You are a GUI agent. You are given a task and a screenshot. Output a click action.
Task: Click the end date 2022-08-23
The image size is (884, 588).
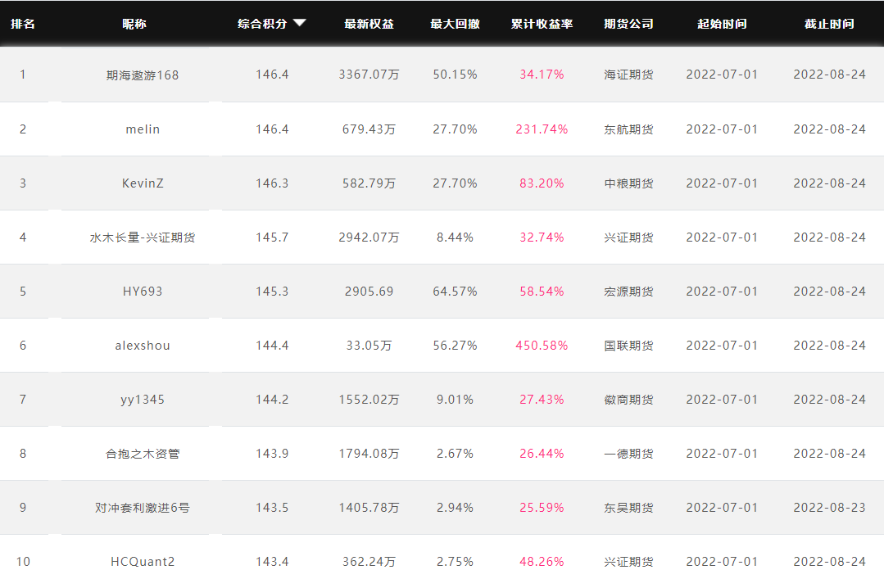coord(829,508)
